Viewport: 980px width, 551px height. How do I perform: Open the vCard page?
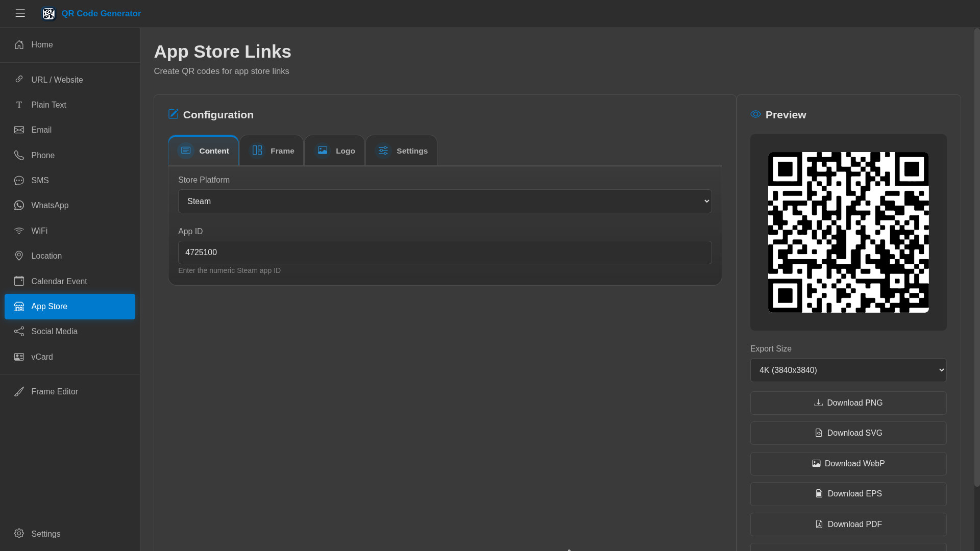tap(70, 357)
